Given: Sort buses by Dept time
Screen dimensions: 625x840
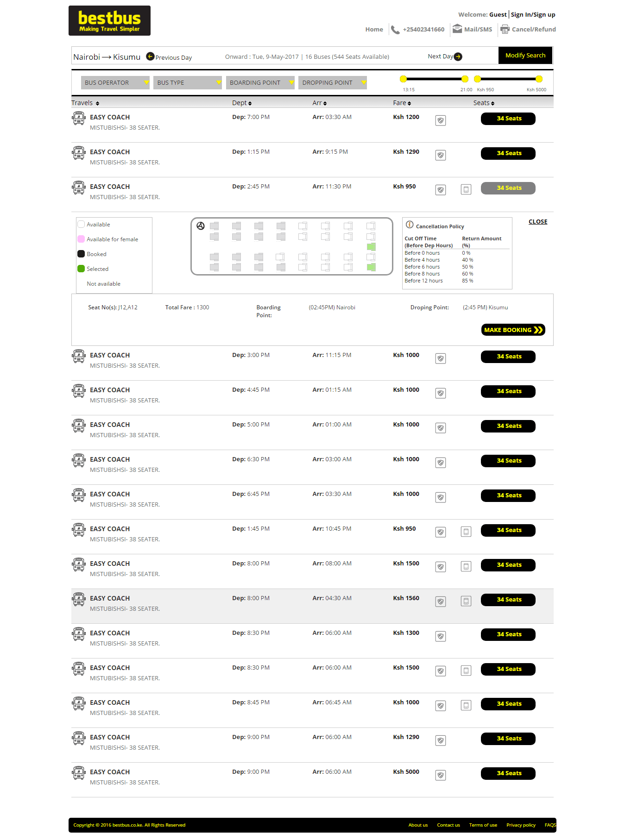Looking at the screenshot, I should (x=242, y=103).
